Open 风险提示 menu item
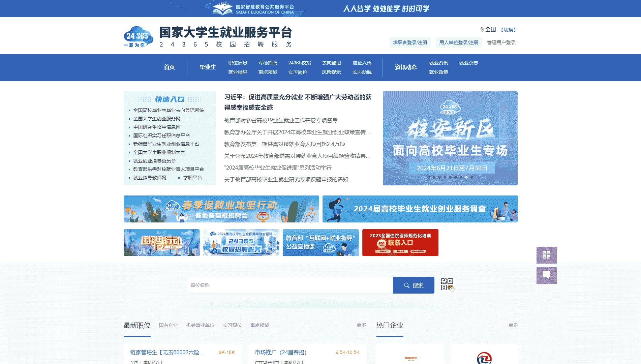 point(331,72)
